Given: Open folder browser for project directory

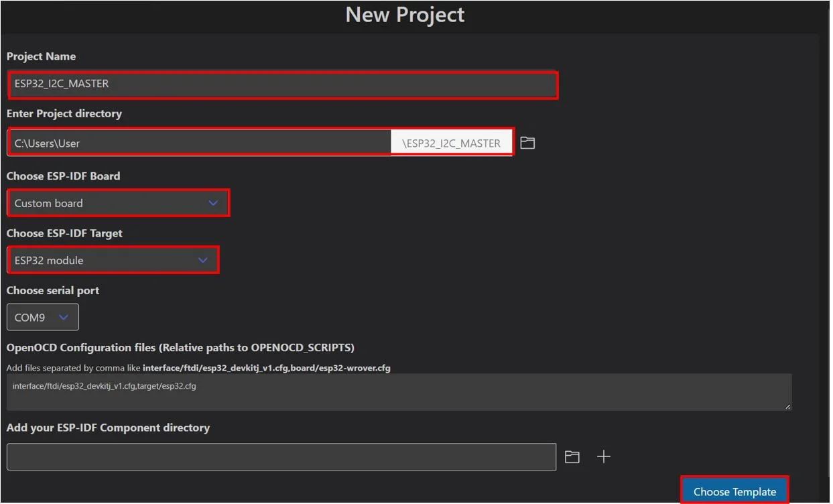Looking at the screenshot, I should pos(527,143).
